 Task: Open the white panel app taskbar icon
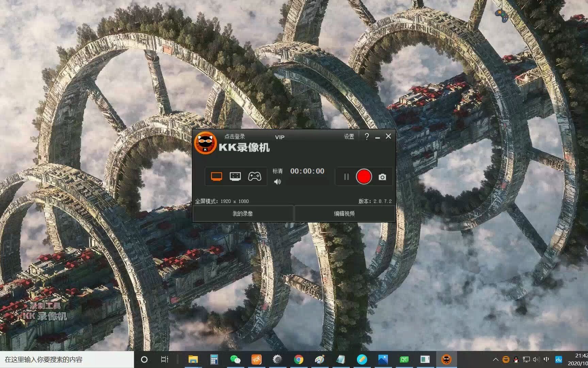pyautogui.click(x=425, y=359)
